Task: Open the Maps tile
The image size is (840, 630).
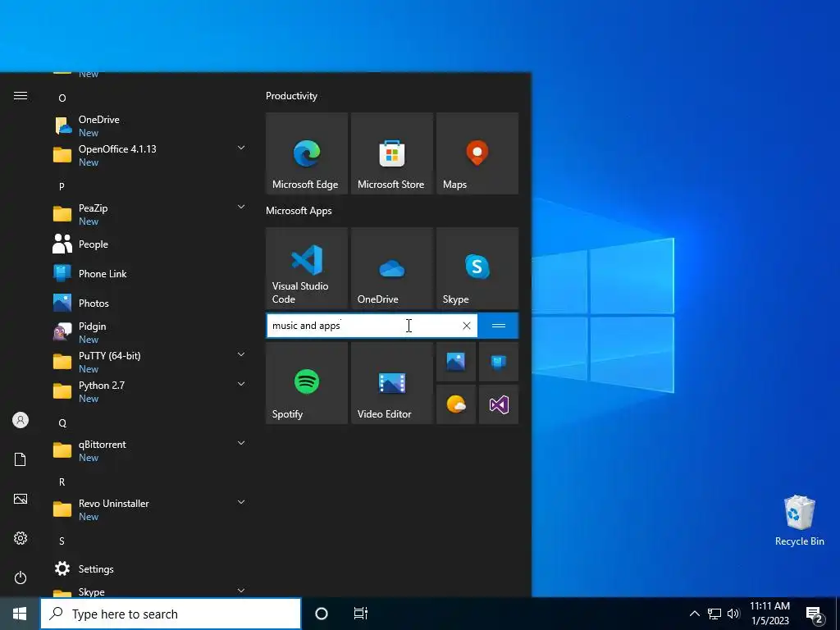Action: click(477, 153)
